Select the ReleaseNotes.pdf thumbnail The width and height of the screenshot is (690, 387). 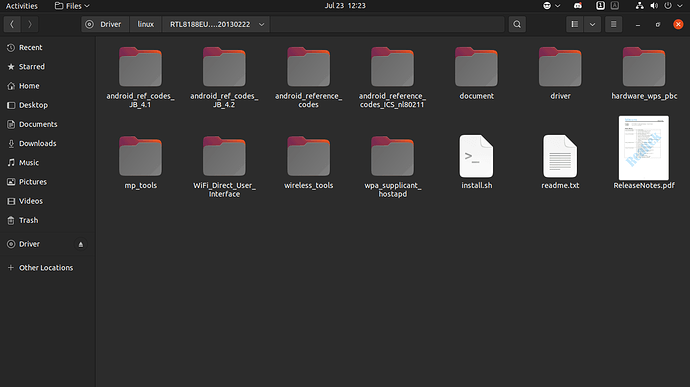click(x=644, y=148)
